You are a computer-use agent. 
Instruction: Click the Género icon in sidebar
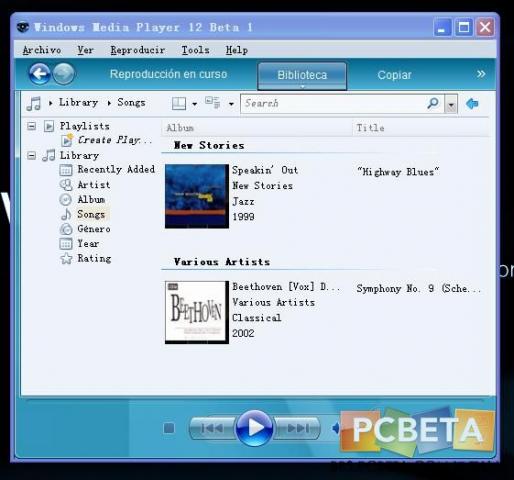66,229
